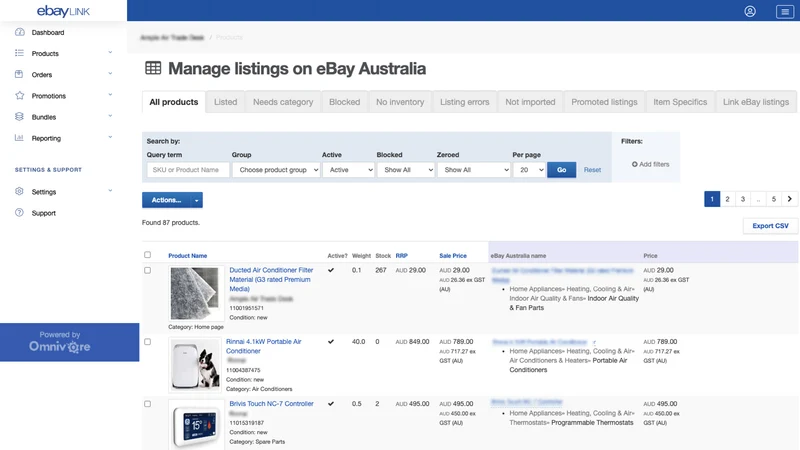The height and width of the screenshot is (450, 800).
Task: Click the Orders box icon
Action: coord(19,74)
